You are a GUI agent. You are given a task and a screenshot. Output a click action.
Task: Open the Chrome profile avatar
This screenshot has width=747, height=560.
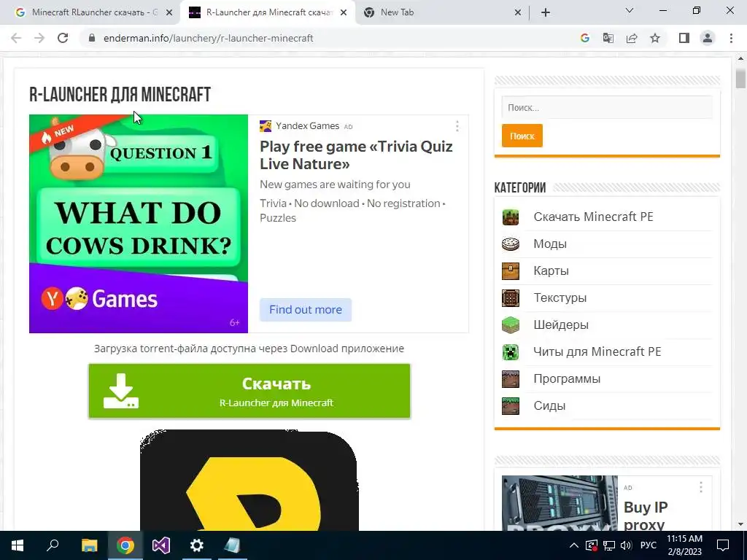(x=708, y=38)
